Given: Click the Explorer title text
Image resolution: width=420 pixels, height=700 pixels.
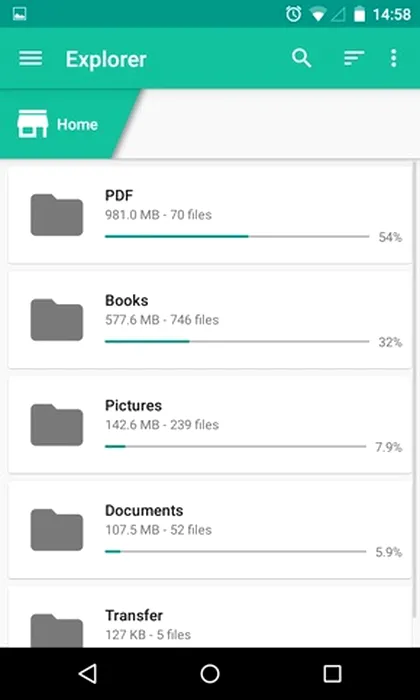Looking at the screenshot, I should coord(106,59).
